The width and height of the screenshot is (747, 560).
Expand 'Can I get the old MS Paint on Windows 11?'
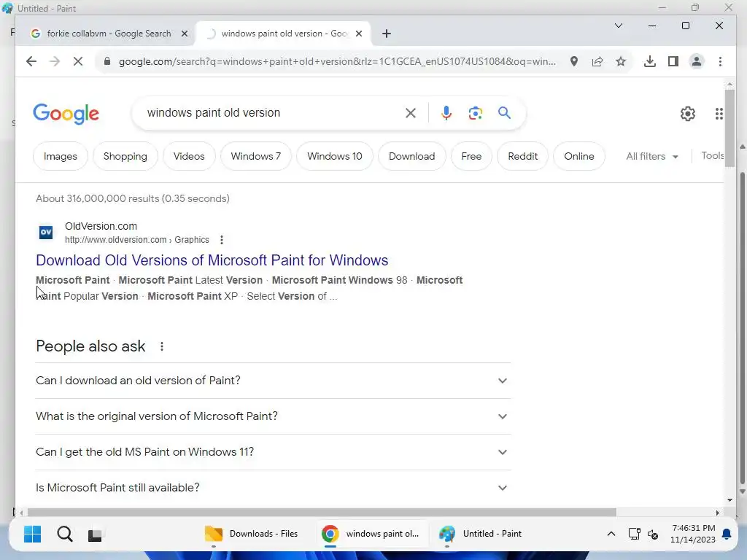273,452
